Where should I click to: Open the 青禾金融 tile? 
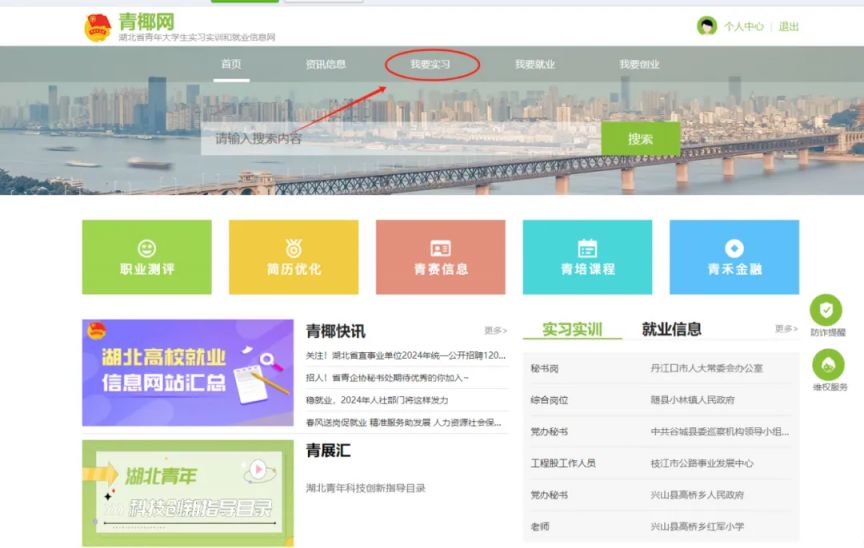click(734, 257)
